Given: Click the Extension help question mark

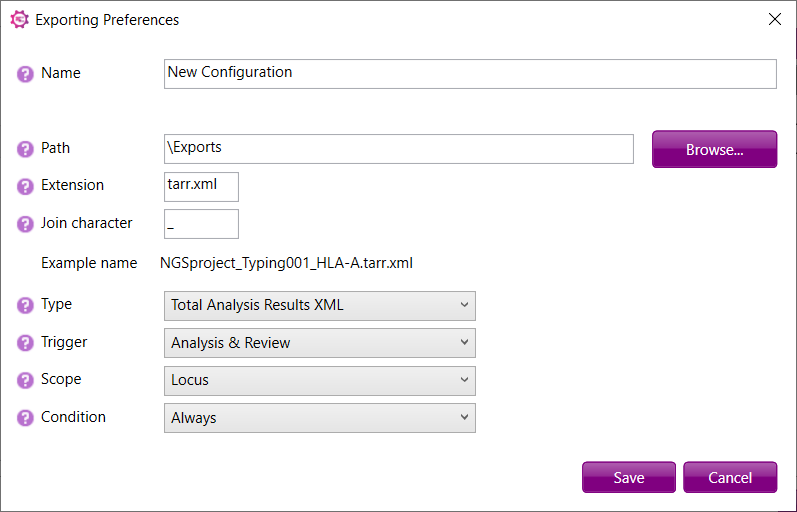Looking at the screenshot, I should coord(25,187).
